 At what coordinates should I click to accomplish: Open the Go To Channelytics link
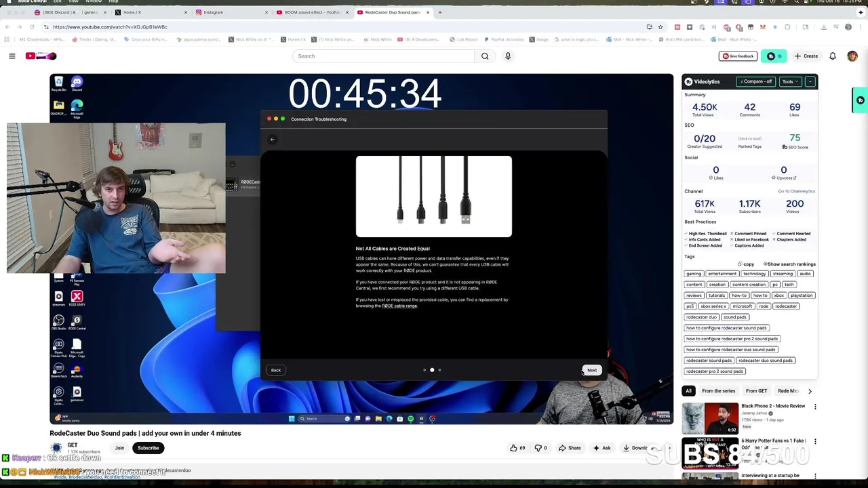(796, 191)
